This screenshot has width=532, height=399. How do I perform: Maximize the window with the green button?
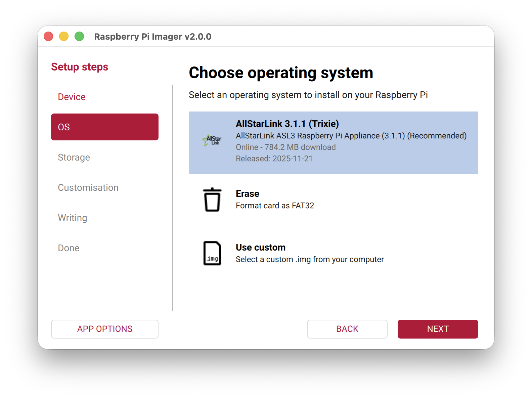(79, 36)
